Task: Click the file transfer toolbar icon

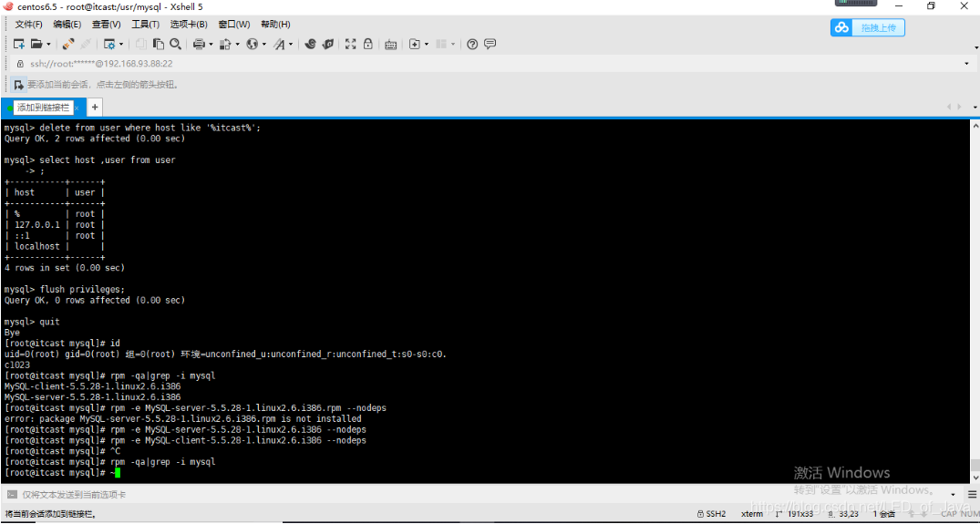Action: [x=225, y=44]
